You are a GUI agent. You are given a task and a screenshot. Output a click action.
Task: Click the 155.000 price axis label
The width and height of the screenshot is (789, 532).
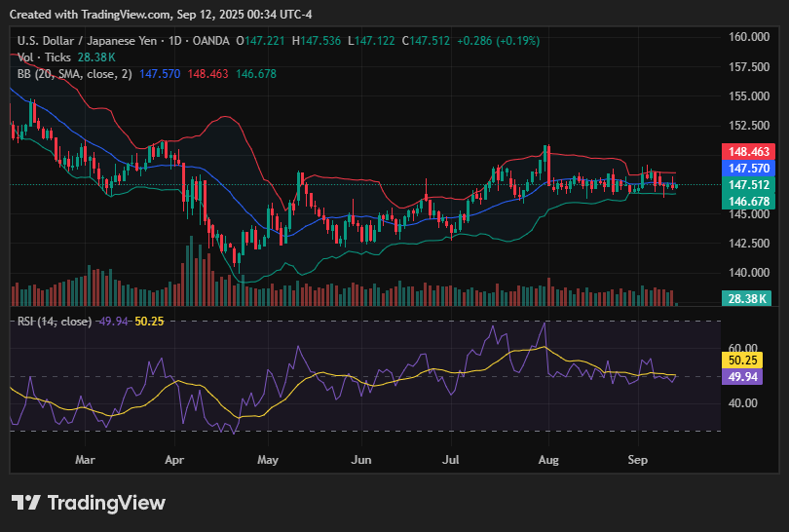749,96
